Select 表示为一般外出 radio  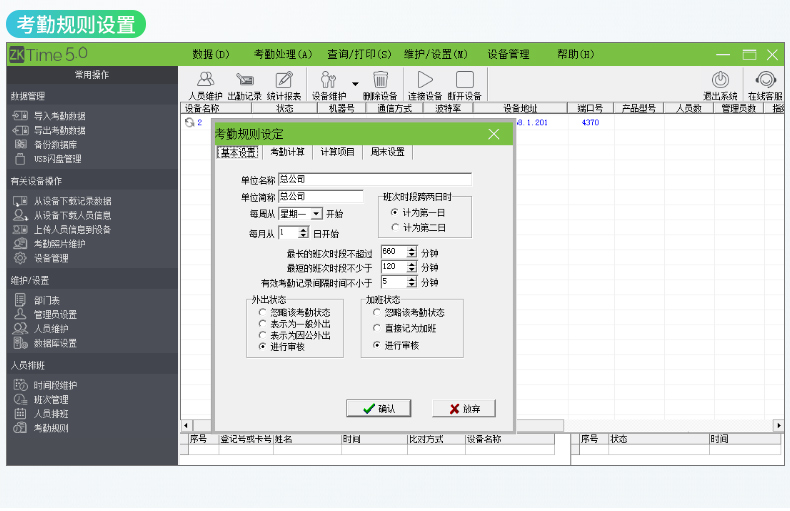click(x=262, y=324)
